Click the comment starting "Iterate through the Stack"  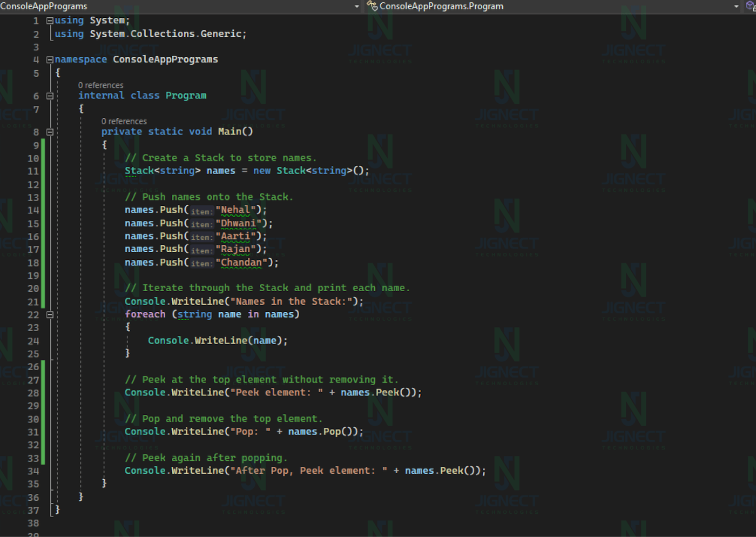pyautogui.click(x=267, y=288)
